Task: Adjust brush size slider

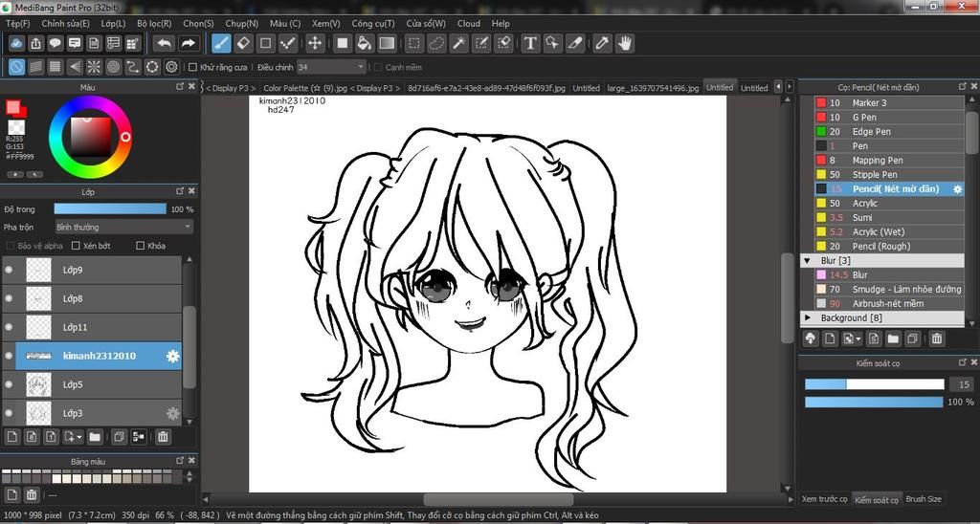Action: (874, 384)
